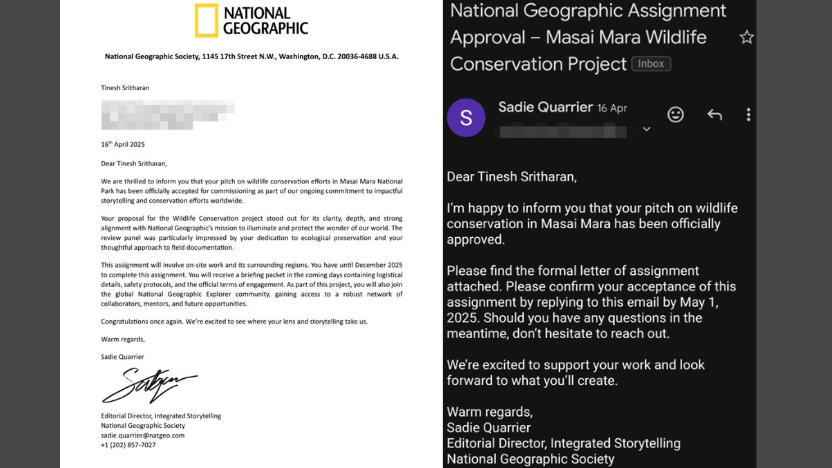Click the National Geographic logo in the letter
The image size is (832, 468).
tap(250, 21)
